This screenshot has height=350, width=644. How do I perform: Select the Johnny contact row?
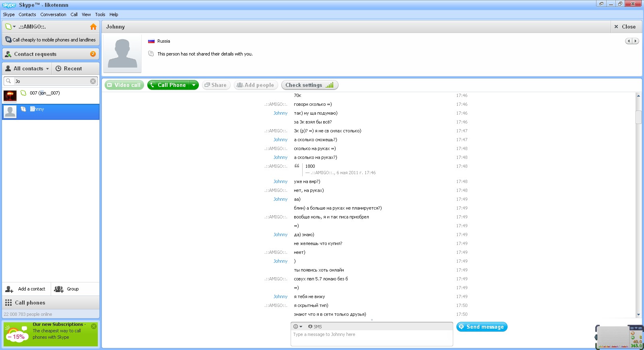[51, 112]
